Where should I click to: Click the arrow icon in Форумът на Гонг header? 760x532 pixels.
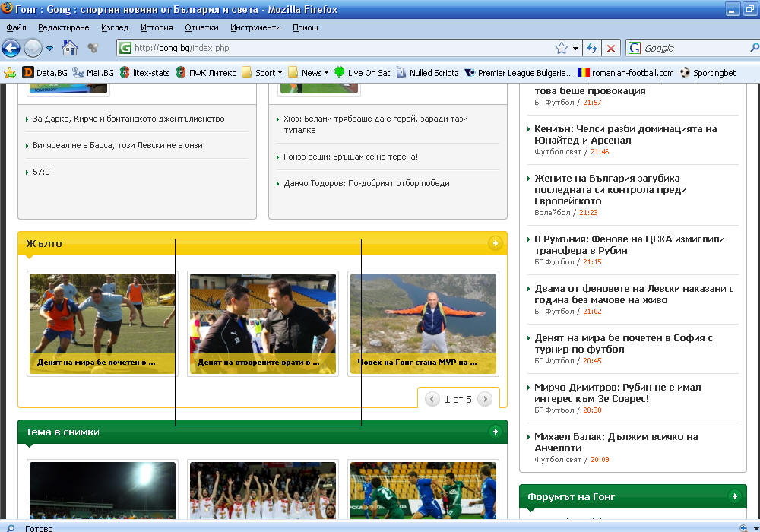(734, 496)
